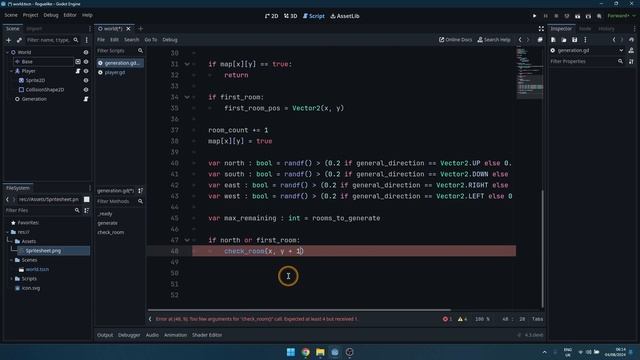Make script editor floating window icon
Screen dimensions: 640x360
click(540, 40)
